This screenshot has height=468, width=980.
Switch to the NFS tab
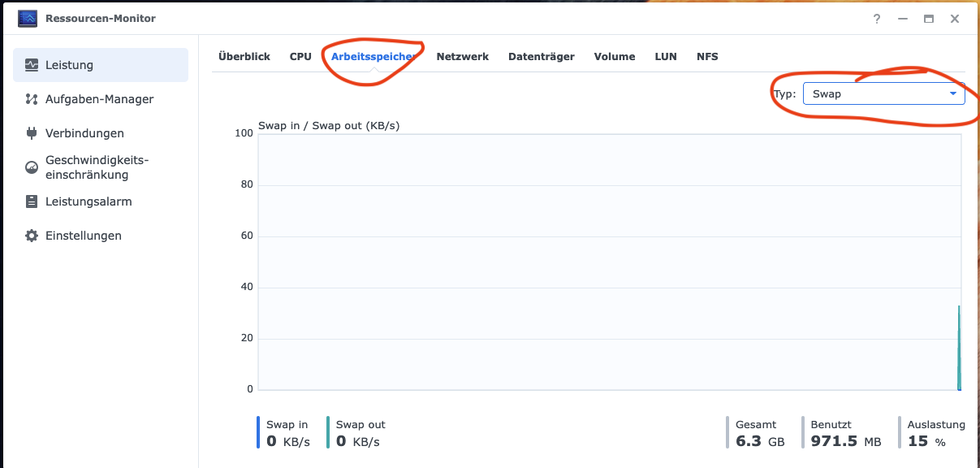pos(707,57)
